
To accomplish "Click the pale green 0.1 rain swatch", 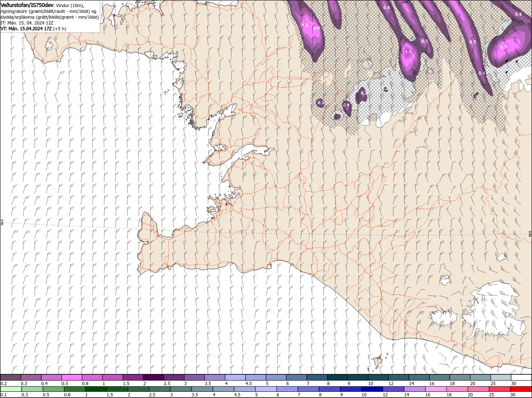I will click(x=11, y=389).
